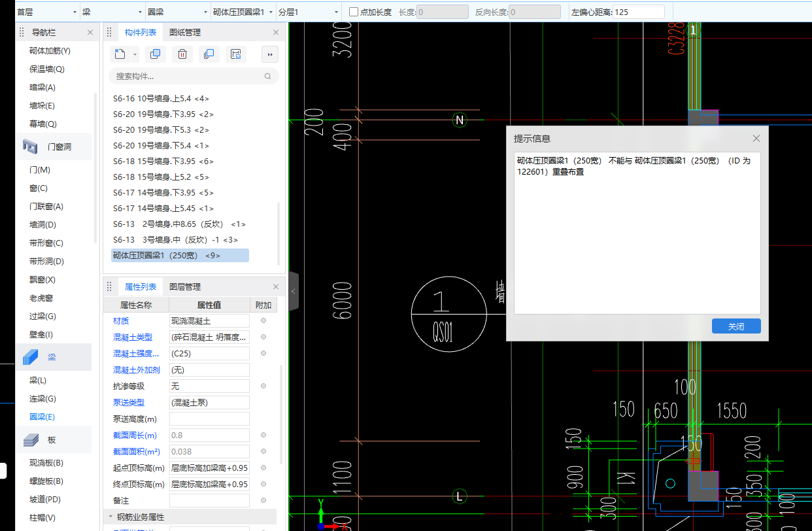Click the (C25) concrete strength value
The image size is (812, 531).
[x=209, y=353]
